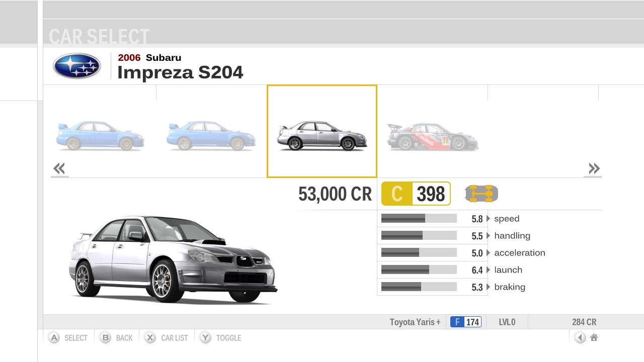The width and height of the screenshot is (644, 362).
Task: Click the 284 CR credits balance
Action: pos(584,322)
